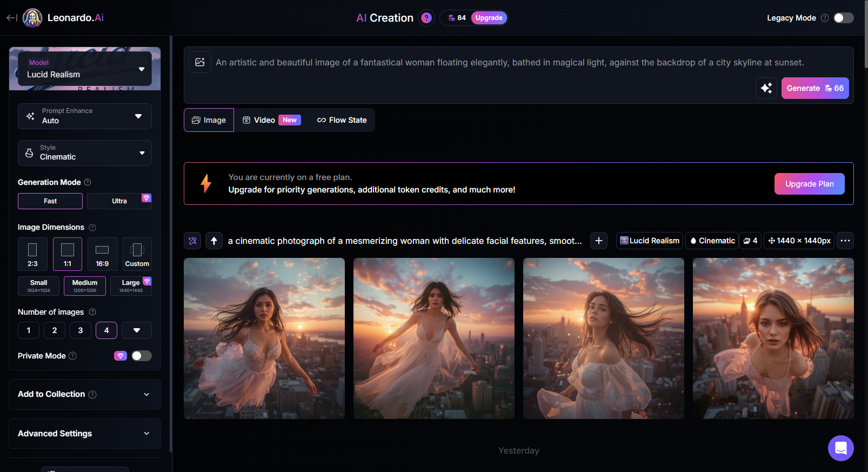Click the plus icon after generation prompt
Screen dimensions: 868x472
tap(599, 241)
